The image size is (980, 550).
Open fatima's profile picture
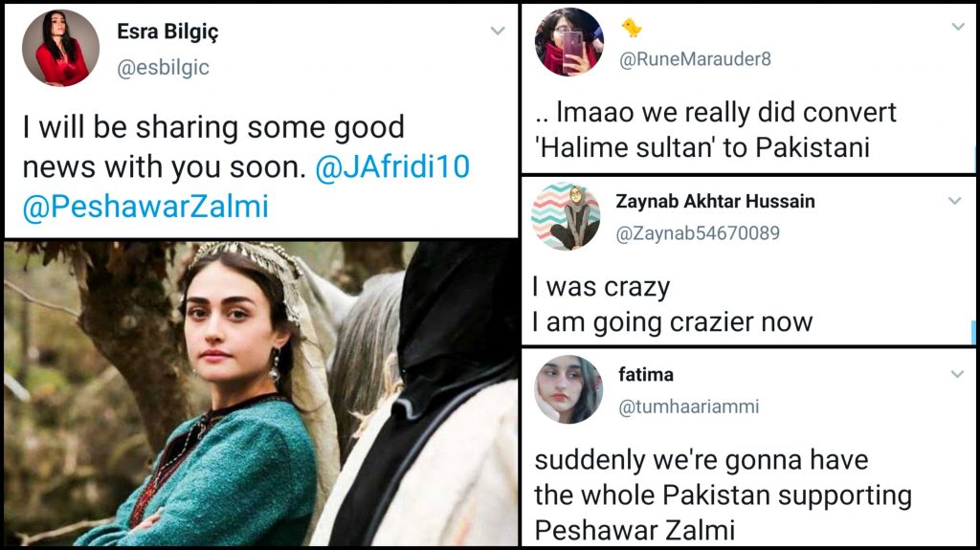coord(568,389)
